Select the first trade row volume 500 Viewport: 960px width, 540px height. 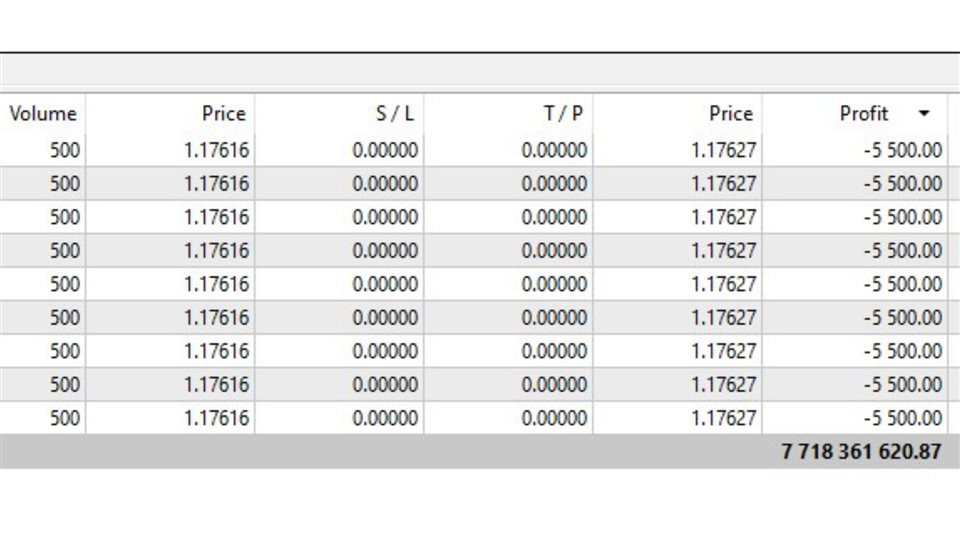(x=64, y=150)
